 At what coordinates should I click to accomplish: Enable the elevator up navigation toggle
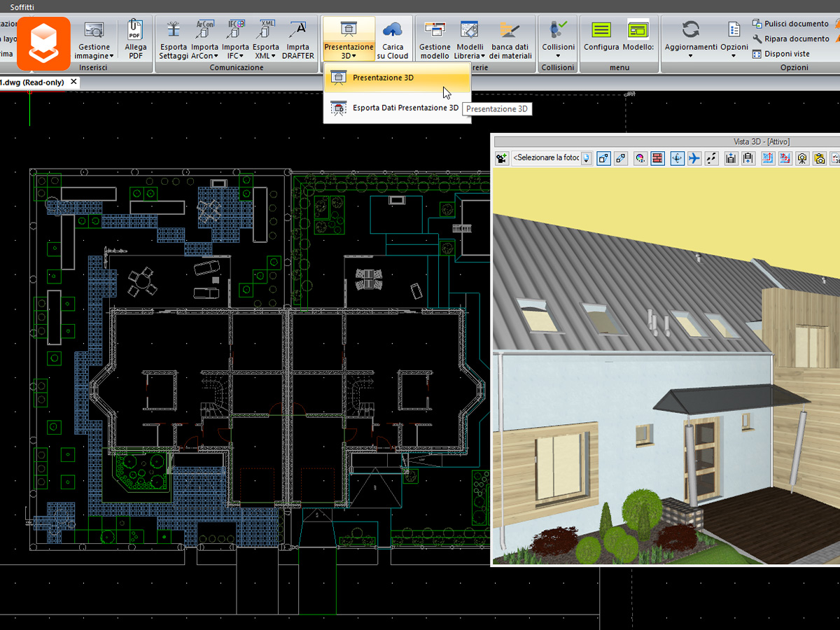pyautogui.click(x=748, y=158)
